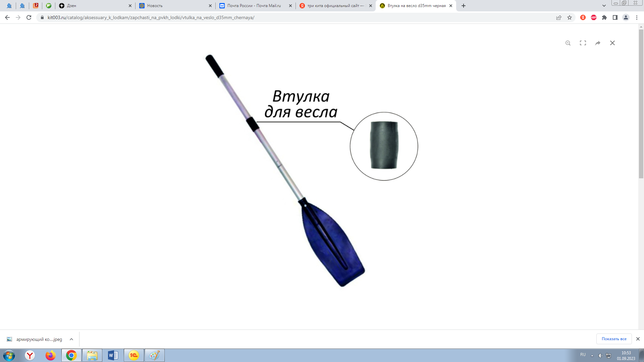Expand the tab search dropdown arrow
The image size is (644, 362).
[604, 6]
